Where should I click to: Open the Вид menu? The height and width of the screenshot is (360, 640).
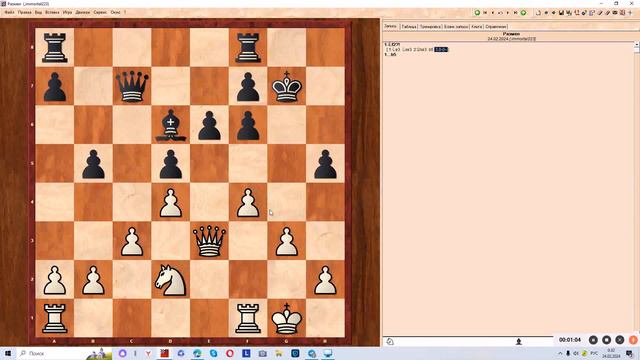point(38,12)
